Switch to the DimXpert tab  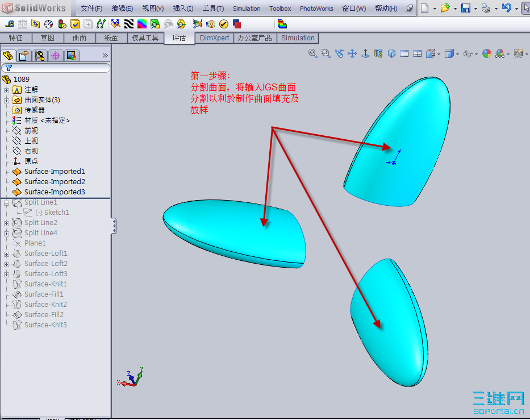[x=214, y=38]
